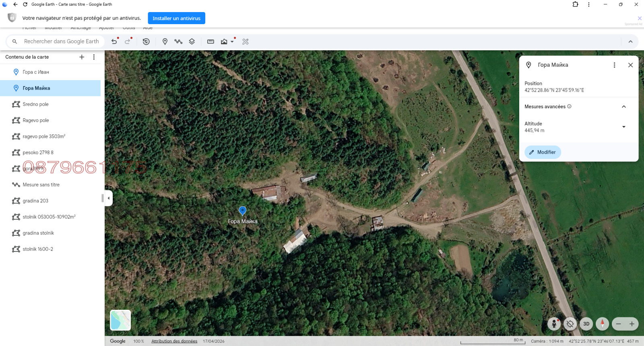Viewport: 644px width, 346px height.
Task: Open map content more options menu
Action: coord(94,57)
